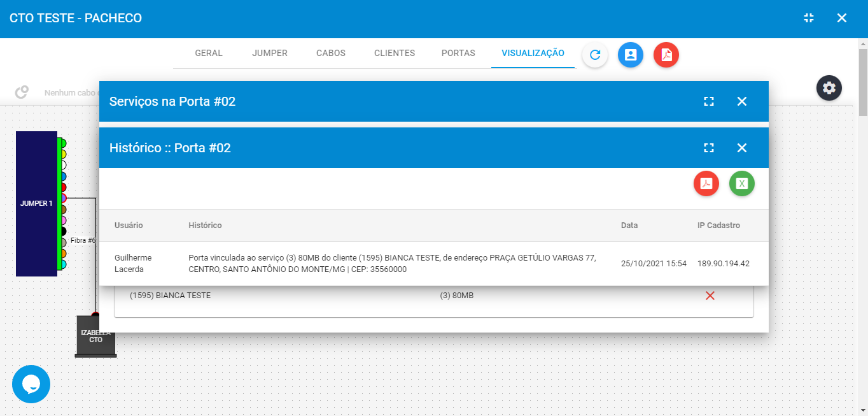Screen dimensions: 868x416
Task: Click the cable link icon beside Nenhum cabo
Action: pos(22,92)
